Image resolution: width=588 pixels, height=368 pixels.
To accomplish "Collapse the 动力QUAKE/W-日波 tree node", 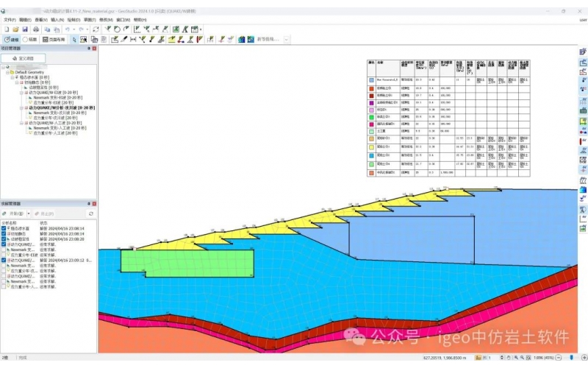I will point(21,93).
